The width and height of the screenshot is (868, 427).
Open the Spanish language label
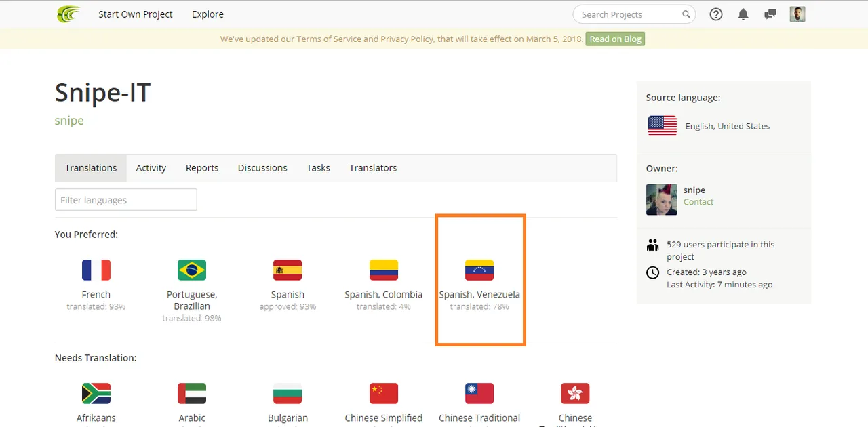tap(288, 295)
